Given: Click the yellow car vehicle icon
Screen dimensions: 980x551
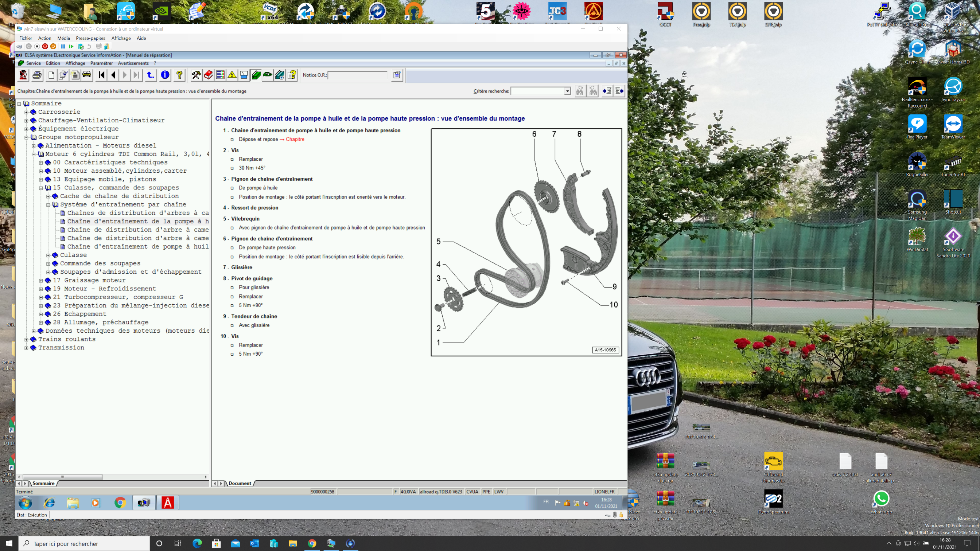Looking at the screenshot, I should 87,75.
